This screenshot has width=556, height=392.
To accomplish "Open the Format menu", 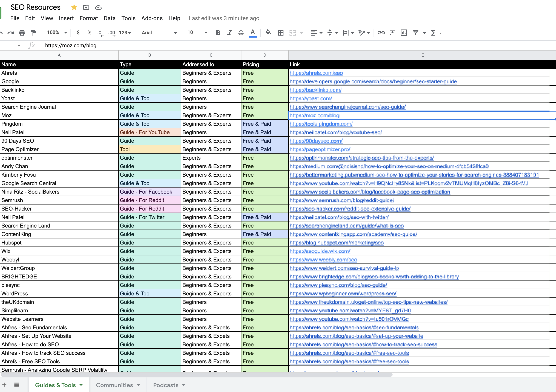I will click(89, 18).
